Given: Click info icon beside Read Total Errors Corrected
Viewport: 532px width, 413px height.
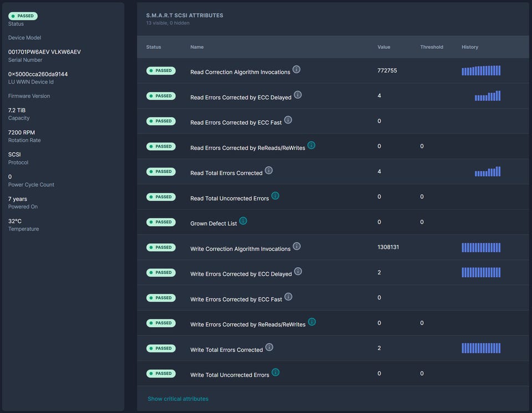Looking at the screenshot, I should point(269,170).
